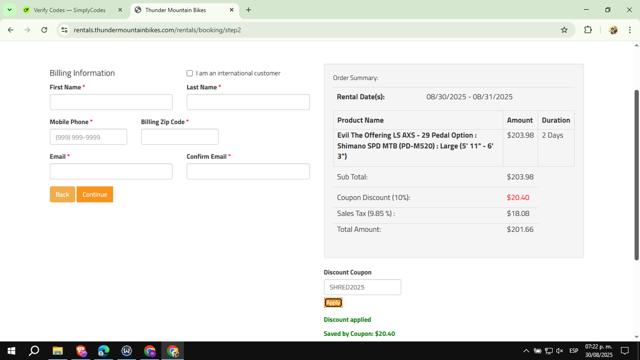Expand the tab search chevron
640x360 pixels.
pyautogui.click(x=9, y=10)
